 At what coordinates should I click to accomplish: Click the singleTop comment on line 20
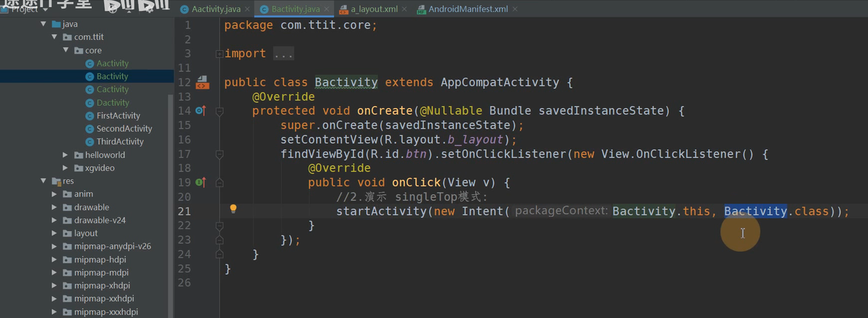coord(412,197)
